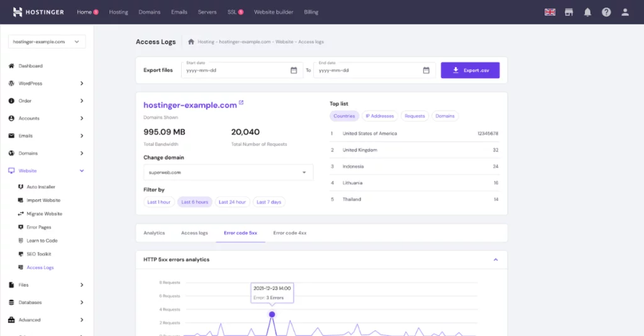Click the Auto Installer icon
The image size is (644, 336).
click(21, 187)
